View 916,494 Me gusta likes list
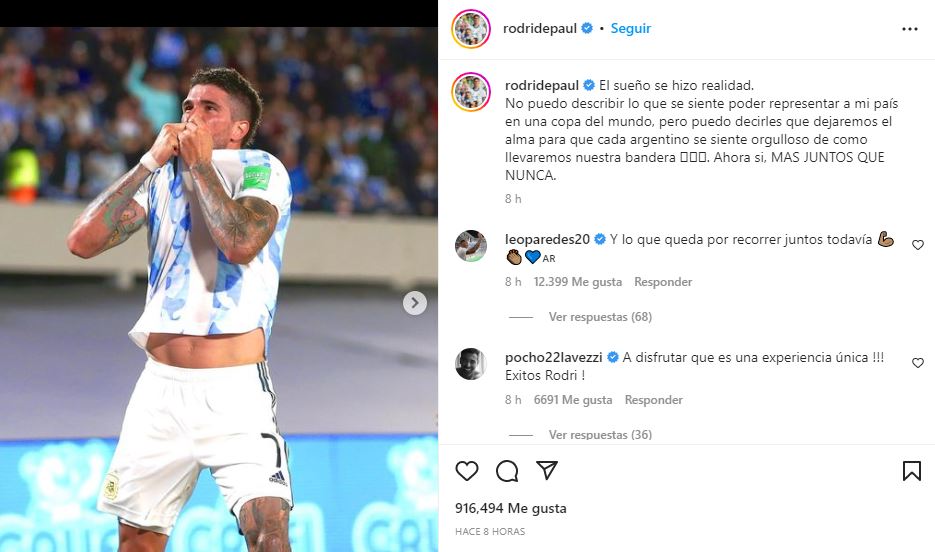 511,508
